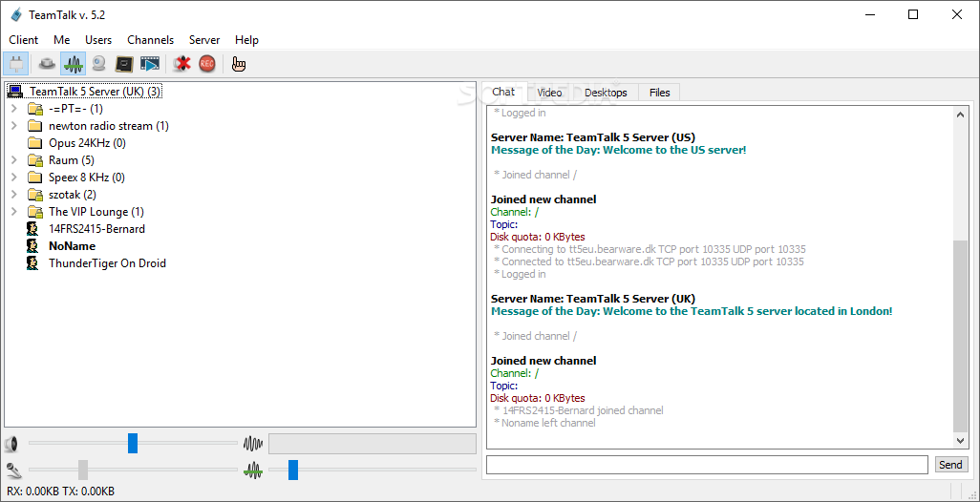Click the voice level meter bar
The width and height of the screenshot is (980, 502).
[372, 444]
